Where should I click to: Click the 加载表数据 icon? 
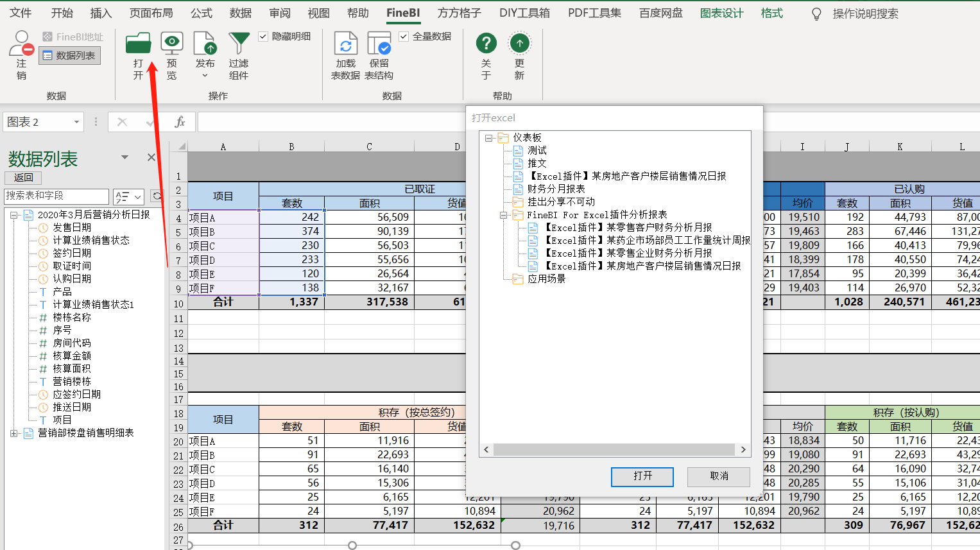coord(345,43)
